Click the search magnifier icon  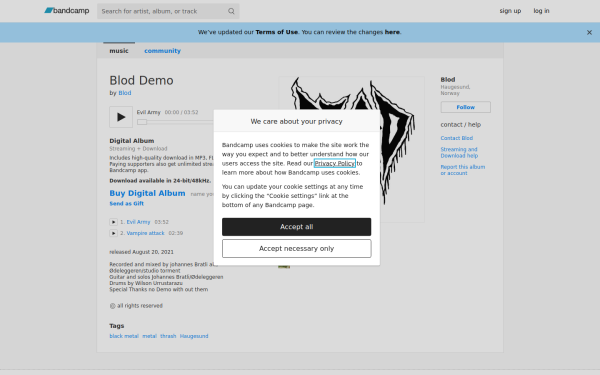click(231, 11)
